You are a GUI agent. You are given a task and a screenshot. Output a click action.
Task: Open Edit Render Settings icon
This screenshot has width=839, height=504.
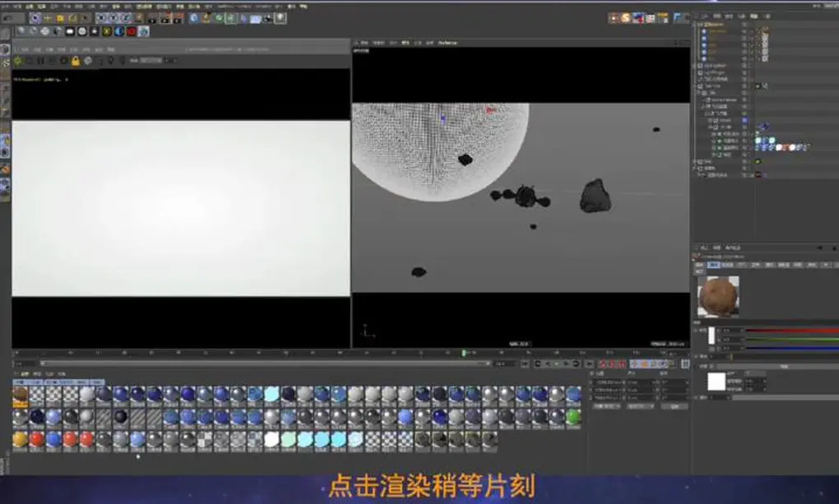tap(178, 18)
